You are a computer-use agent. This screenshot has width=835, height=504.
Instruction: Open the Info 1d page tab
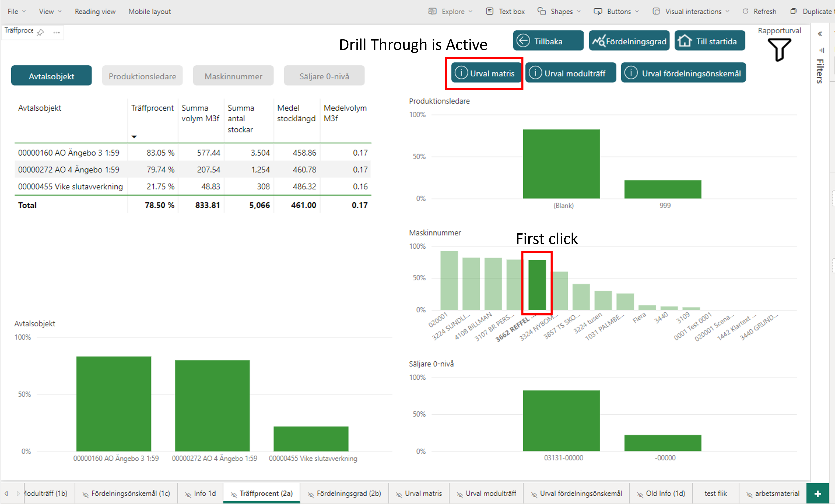[200, 493]
